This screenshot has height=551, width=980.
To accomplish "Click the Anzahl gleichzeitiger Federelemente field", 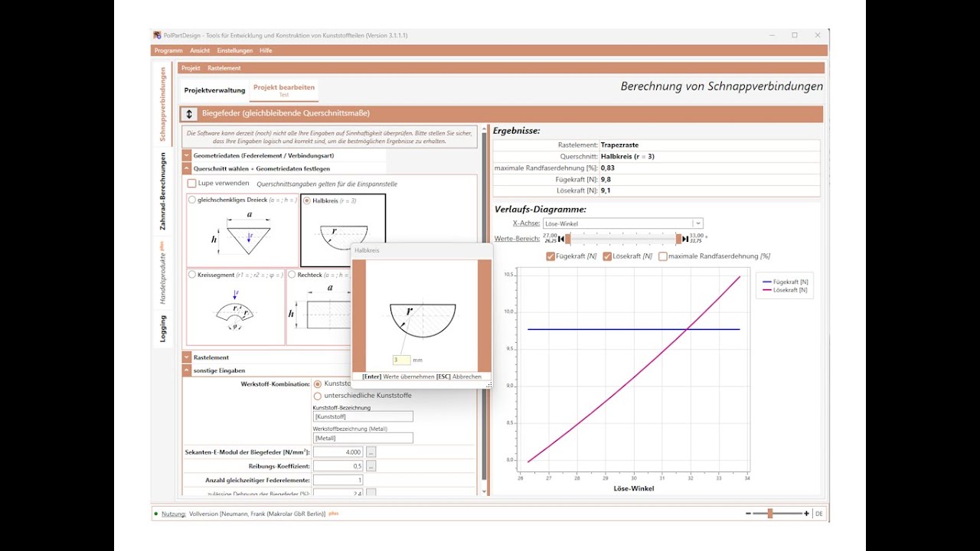I will (x=338, y=480).
